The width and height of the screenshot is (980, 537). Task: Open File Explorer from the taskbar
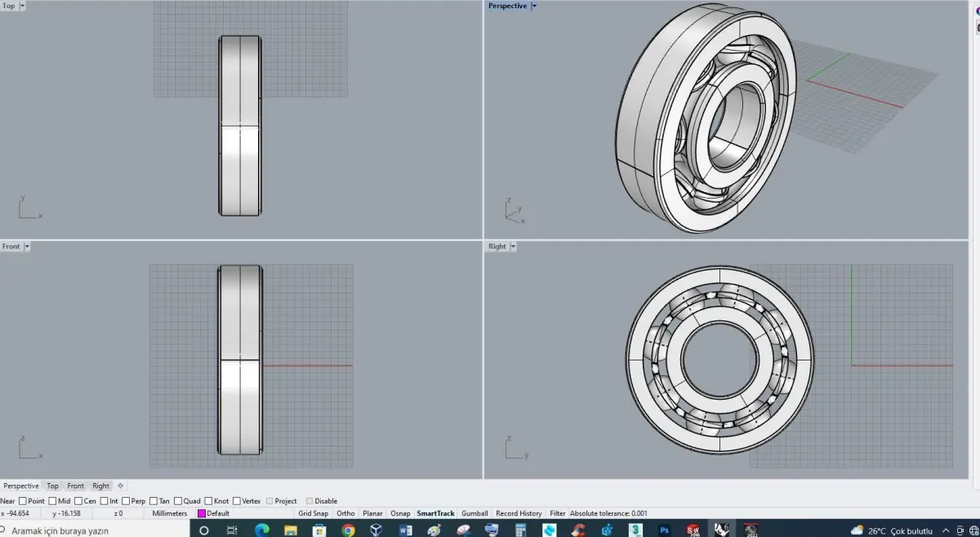coord(290,530)
